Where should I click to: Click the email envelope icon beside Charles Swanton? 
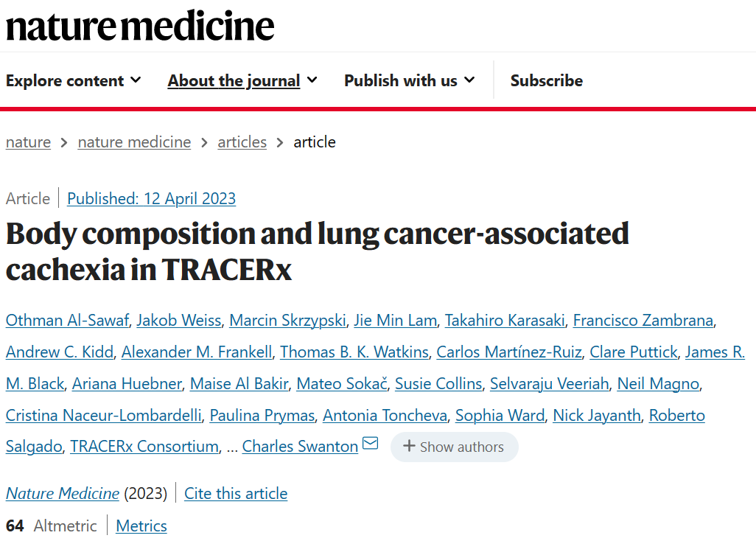click(x=370, y=444)
